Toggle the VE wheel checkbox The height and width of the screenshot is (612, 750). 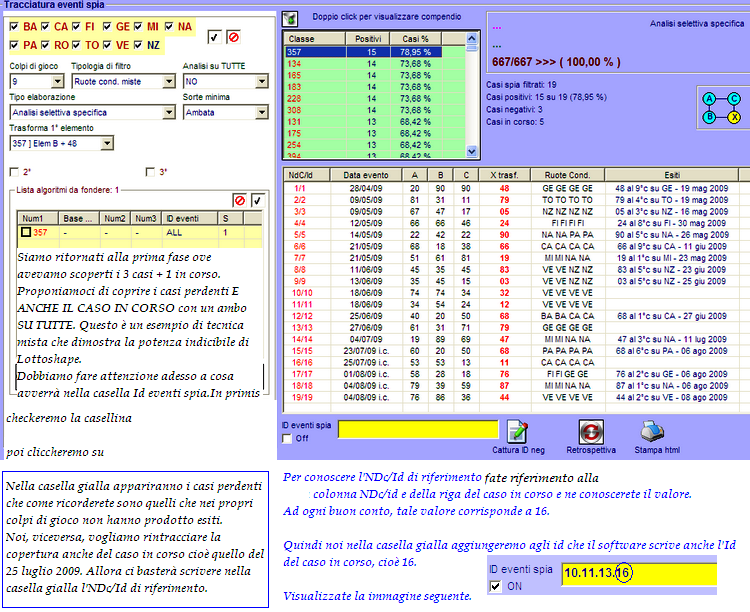click(x=107, y=45)
